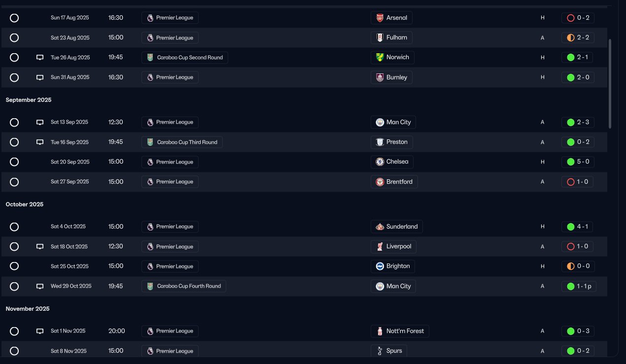Click the vertical scrollbar on the fixtures list
Viewport: 626px width, 364px height.
pos(610,84)
